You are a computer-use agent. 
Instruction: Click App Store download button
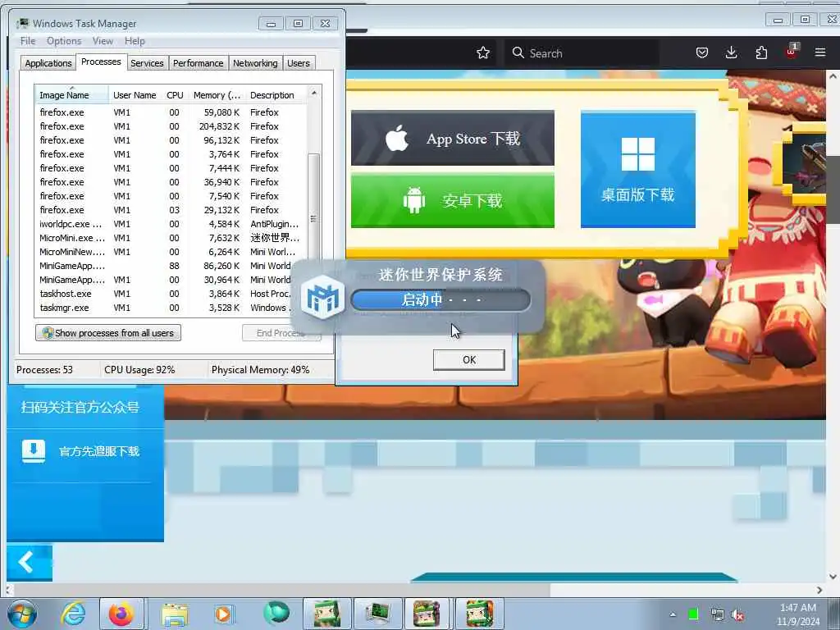pyautogui.click(x=453, y=138)
